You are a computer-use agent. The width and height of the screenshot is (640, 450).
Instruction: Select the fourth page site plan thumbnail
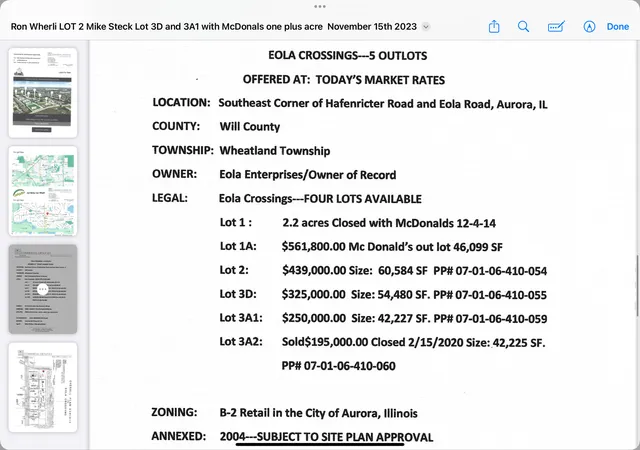(43, 387)
